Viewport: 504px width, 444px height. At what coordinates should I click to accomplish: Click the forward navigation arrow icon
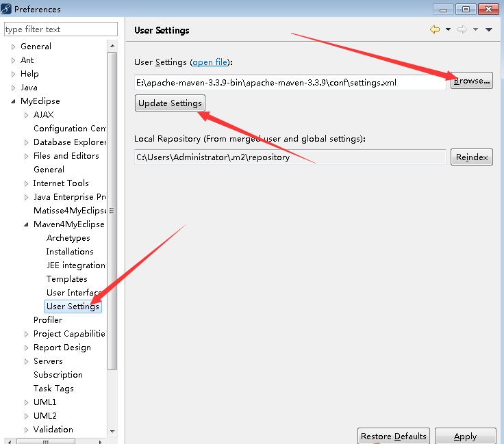462,29
